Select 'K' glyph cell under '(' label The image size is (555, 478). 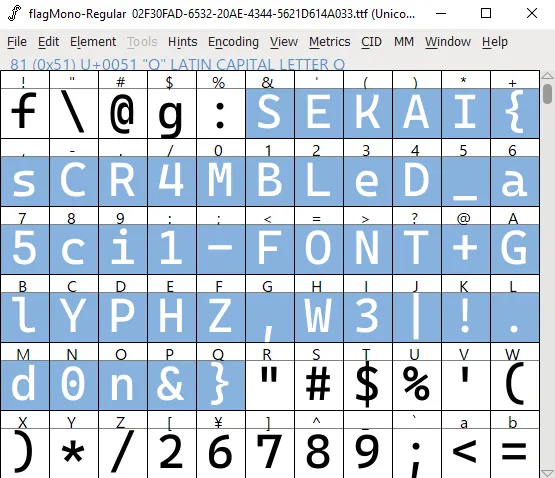pos(368,113)
